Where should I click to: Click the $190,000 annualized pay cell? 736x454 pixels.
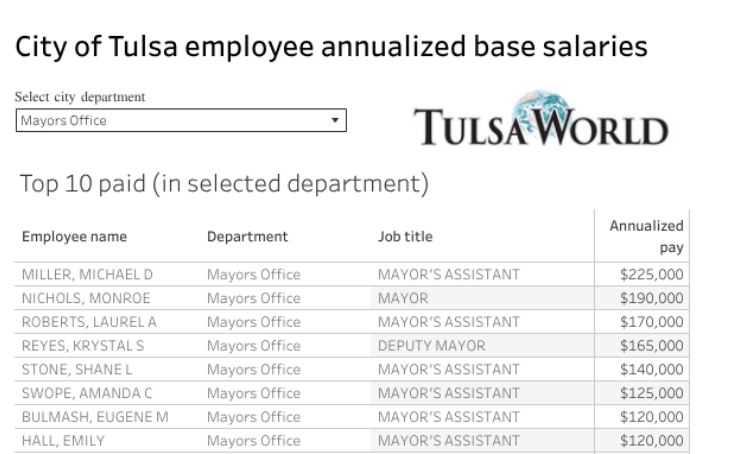click(x=651, y=298)
